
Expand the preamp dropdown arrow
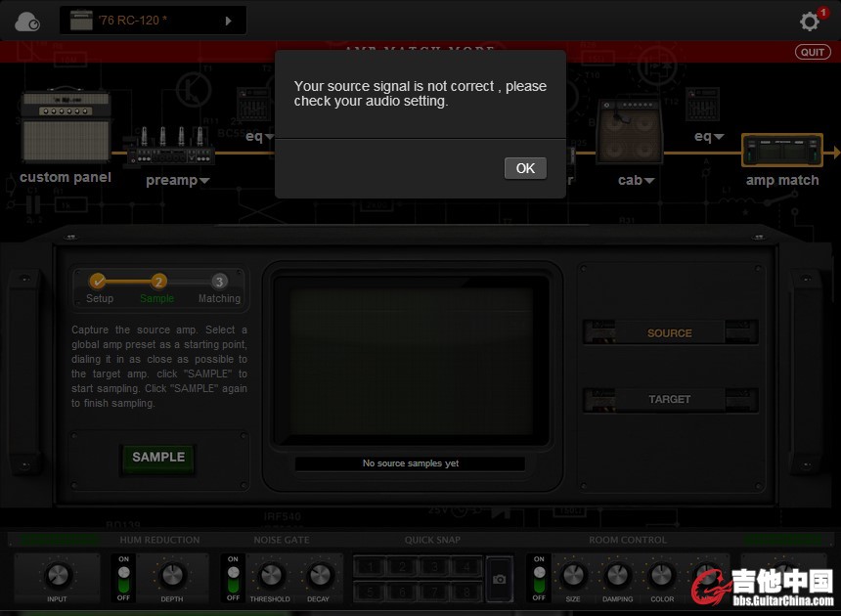click(x=205, y=181)
